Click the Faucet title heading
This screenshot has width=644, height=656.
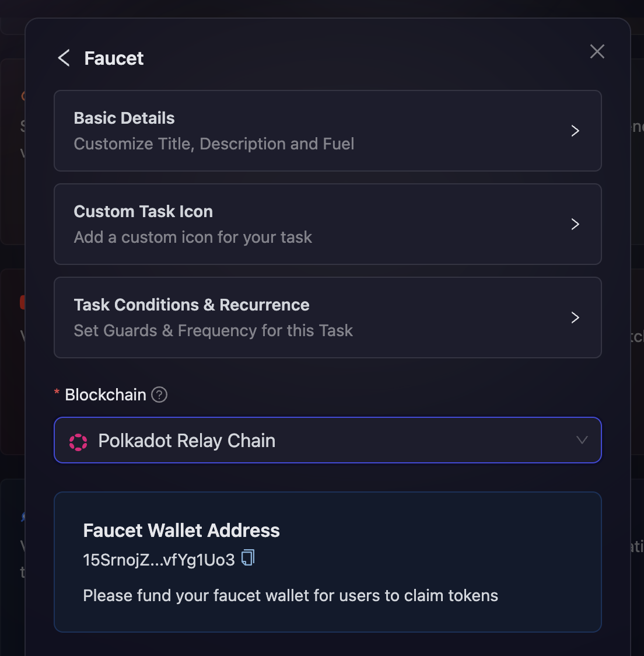[x=114, y=58]
